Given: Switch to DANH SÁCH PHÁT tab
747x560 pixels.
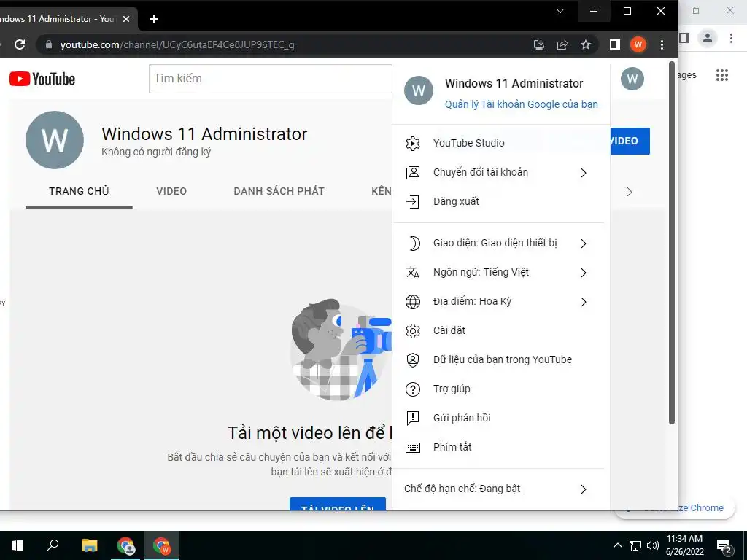Looking at the screenshot, I should (x=279, y=192).
